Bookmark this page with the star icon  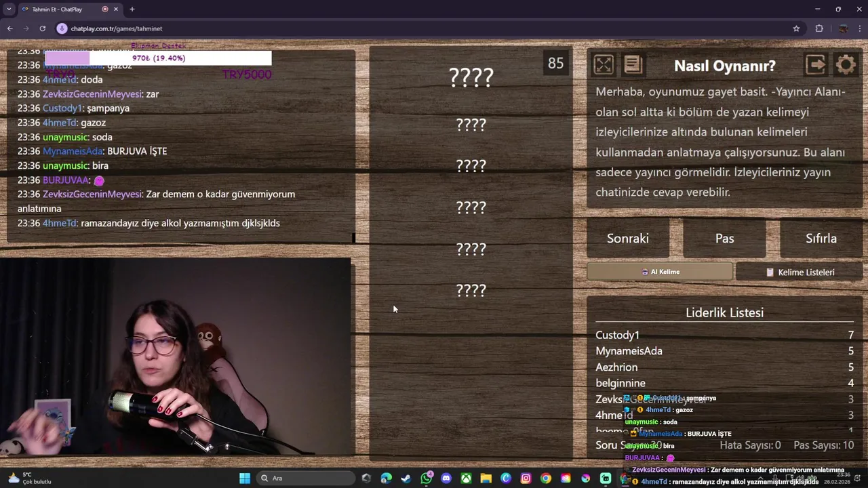796,28
